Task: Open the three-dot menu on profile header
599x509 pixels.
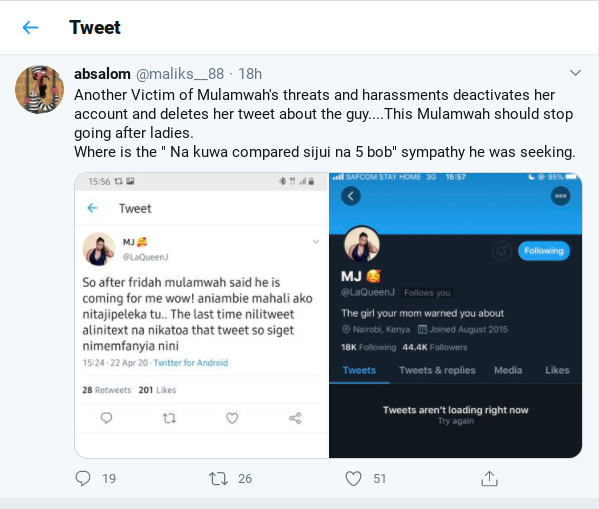Action: 560,196
